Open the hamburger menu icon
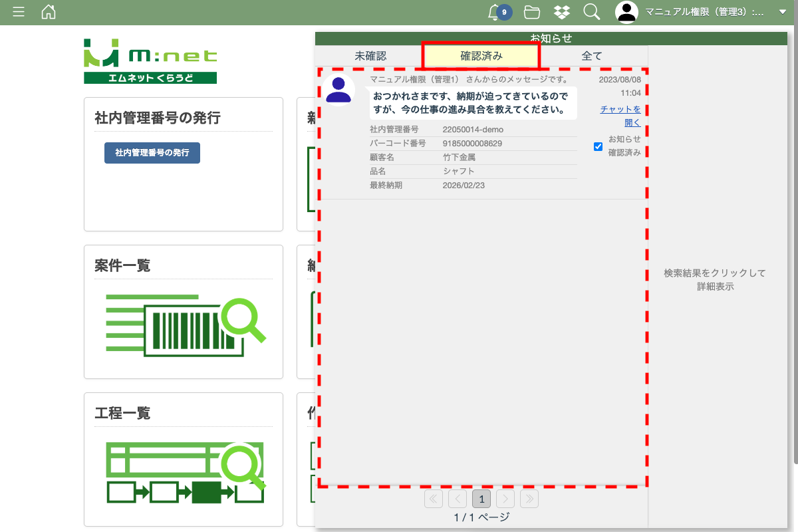Viewport: 798px width, 532px height. [x=19, y=12]
